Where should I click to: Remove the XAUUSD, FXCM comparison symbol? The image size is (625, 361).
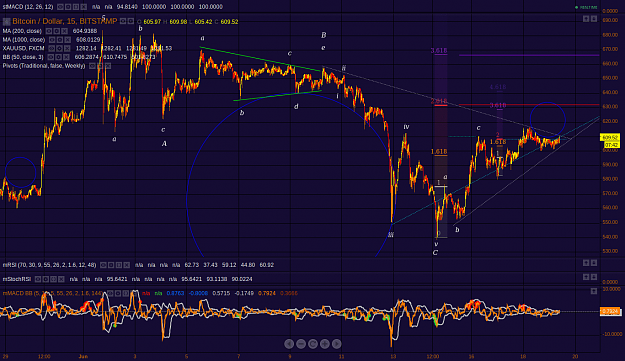point(67,49)
